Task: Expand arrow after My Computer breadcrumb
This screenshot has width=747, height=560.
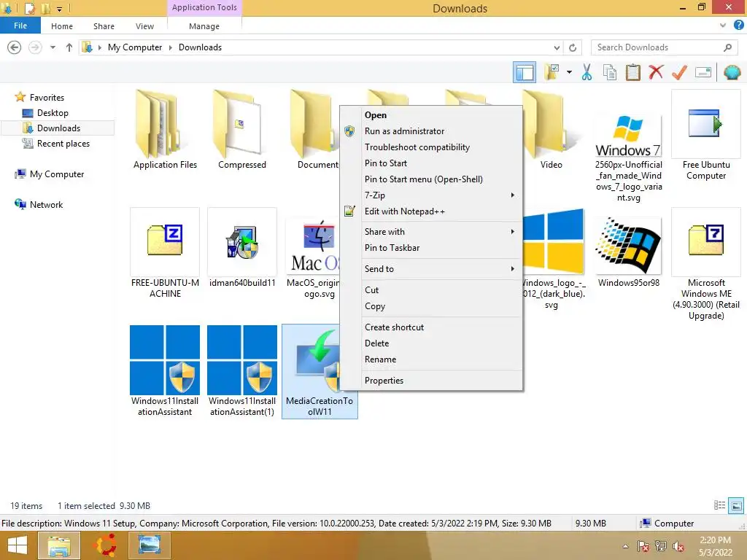Action: (171, 47)
